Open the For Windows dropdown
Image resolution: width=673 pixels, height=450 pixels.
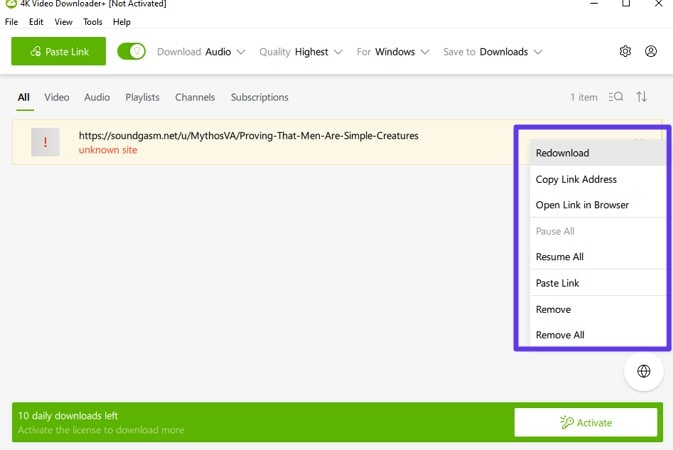(x=393, y=52)
